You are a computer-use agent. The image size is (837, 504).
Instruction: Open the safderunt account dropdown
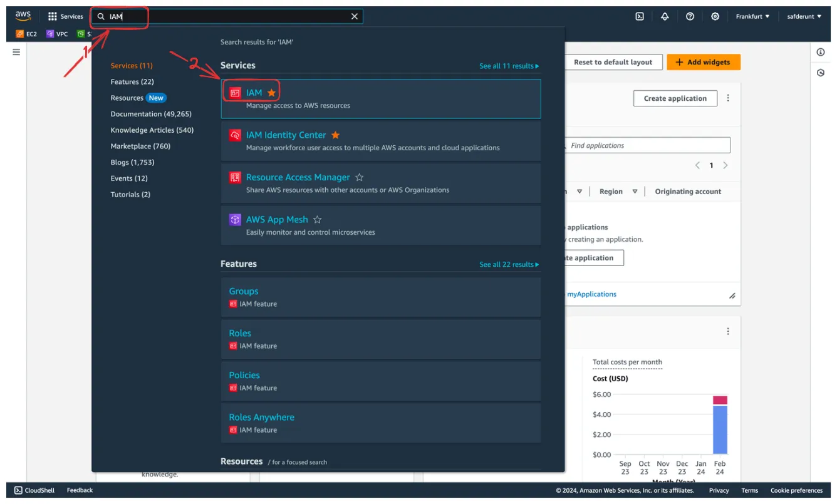[804, 17]
